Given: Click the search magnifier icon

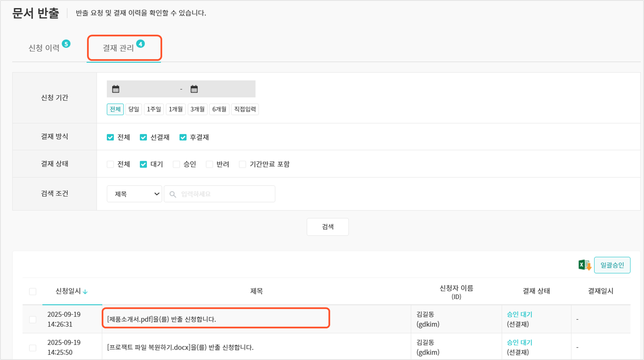Looking at the screenshot, I should coord(173,194).
